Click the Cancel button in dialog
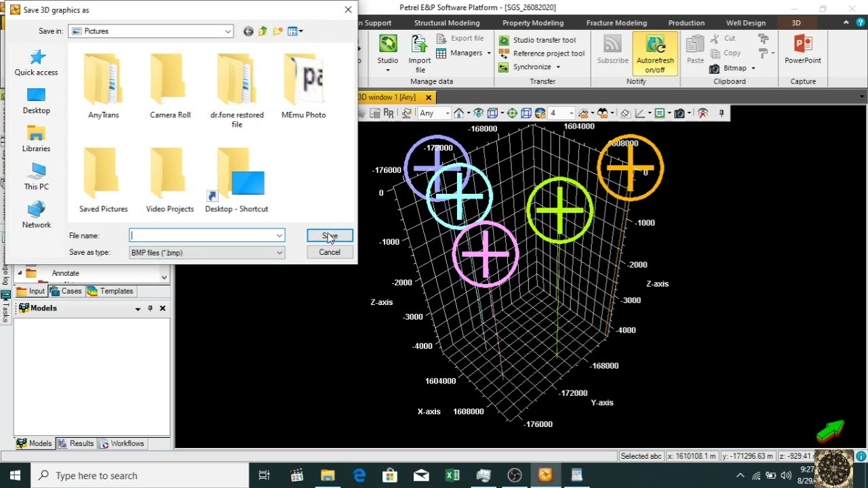Viewport: 868px width, 488px height. pos(330,252)
